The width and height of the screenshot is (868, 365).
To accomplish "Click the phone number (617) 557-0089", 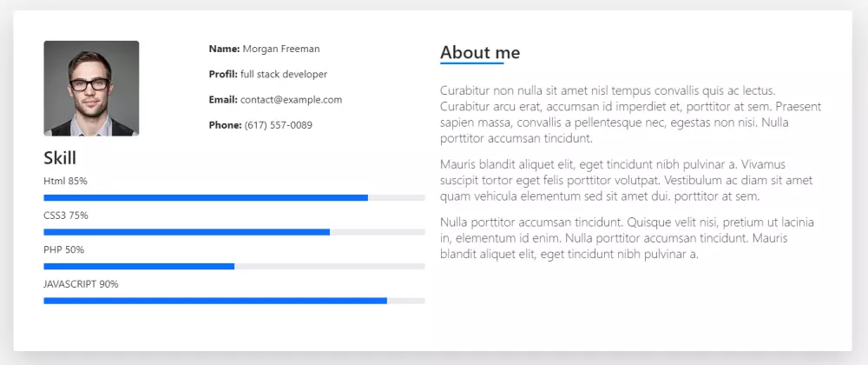I will (278, 125).
